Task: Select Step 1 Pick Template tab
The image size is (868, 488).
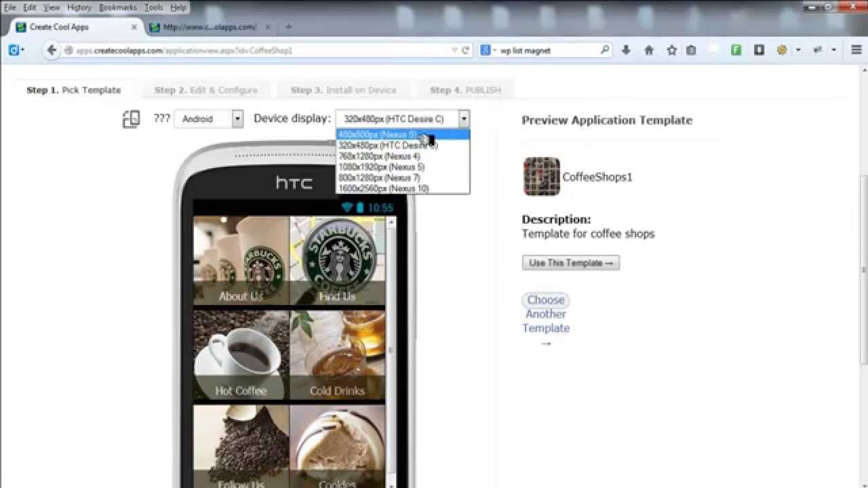Action: coord(74,90)
